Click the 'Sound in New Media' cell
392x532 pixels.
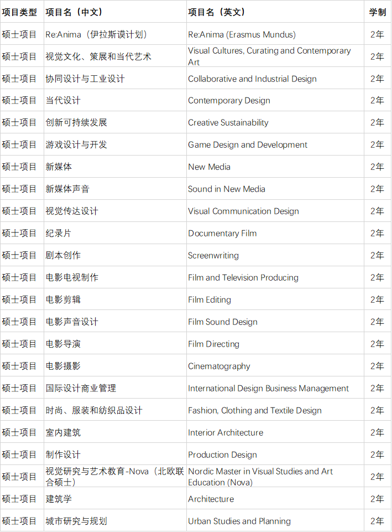click(x=275, y=189)
